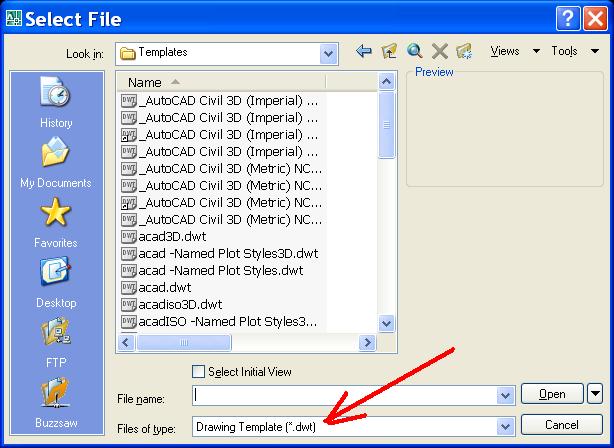614x448 pixels.
Task: Click the vertical scrollbar up arrow
Action: pyautogui.click(x=386, y=81)
